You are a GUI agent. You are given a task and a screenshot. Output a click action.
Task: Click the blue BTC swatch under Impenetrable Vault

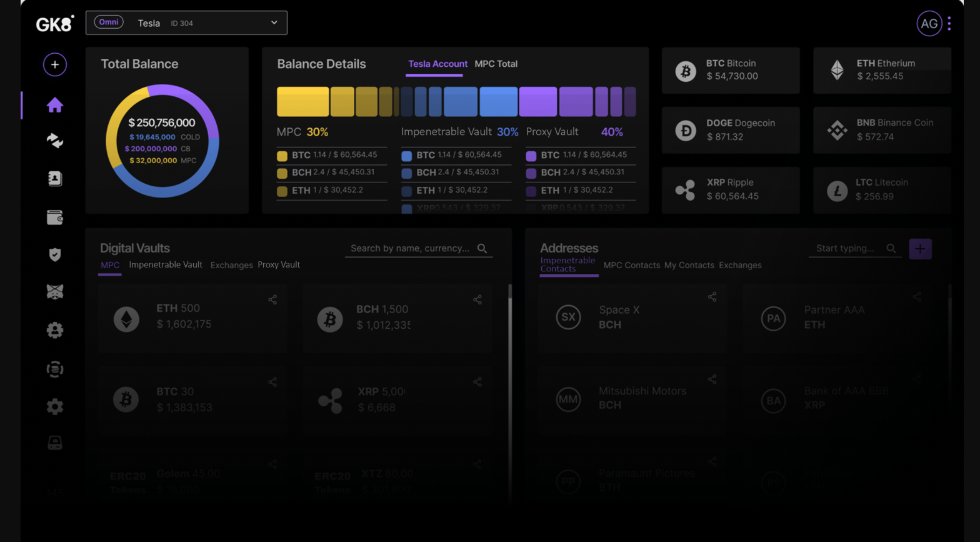point(407,156)
